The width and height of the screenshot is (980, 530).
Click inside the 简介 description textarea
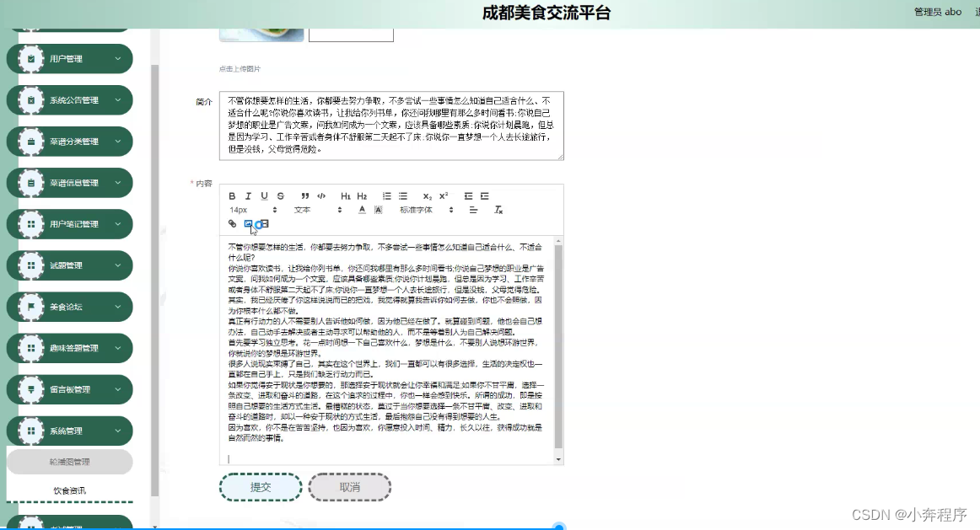[x=391, y=122]
